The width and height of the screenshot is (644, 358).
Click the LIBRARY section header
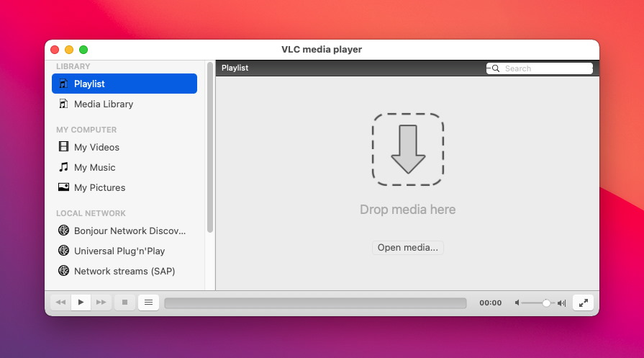(73, 66)
